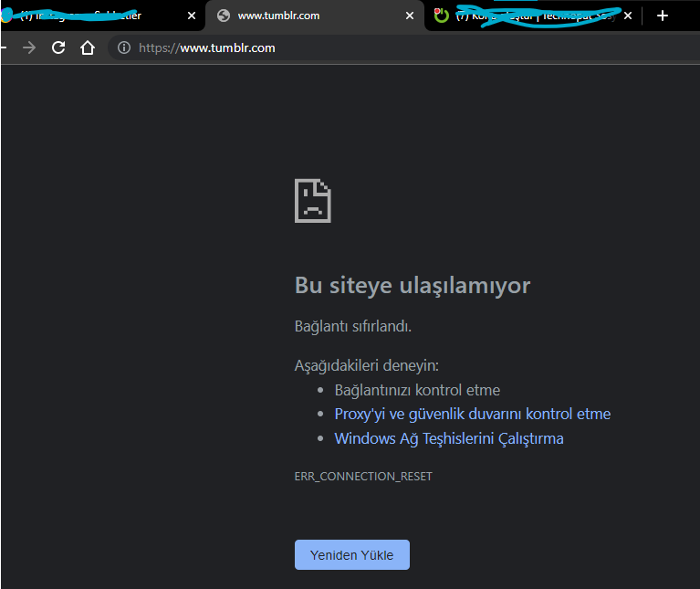This screenshot has width=700, height=589.
Task: Open a new tab with plus icon
Action: pyautogui.click(x=663, y=16)
